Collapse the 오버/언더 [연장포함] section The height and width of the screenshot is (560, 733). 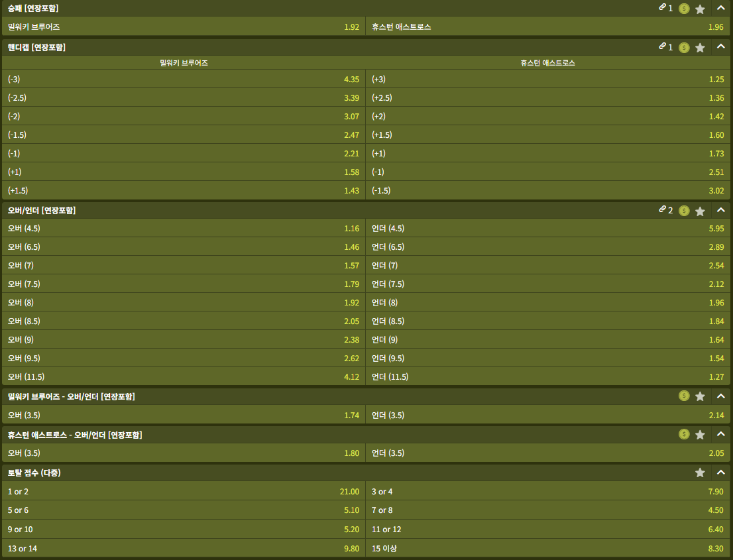click(x=720, y=210)
